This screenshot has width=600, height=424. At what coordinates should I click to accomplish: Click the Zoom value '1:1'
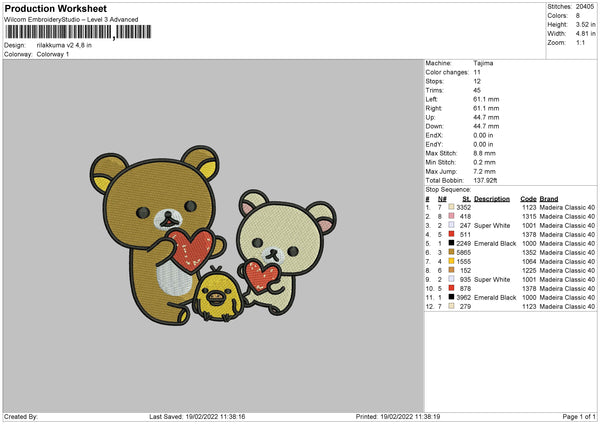tap(580, 42)
